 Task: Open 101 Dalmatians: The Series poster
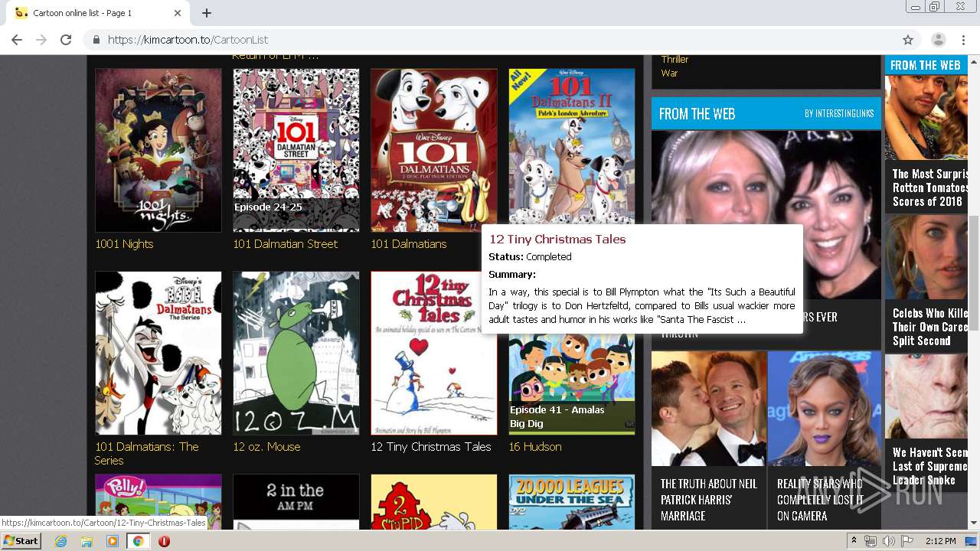pyautogui.click(x=158, y=353)
